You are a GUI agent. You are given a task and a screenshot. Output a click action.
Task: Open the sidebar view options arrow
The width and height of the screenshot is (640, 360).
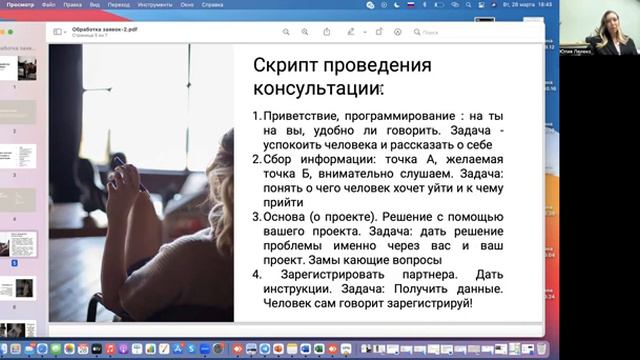point(64,32)
